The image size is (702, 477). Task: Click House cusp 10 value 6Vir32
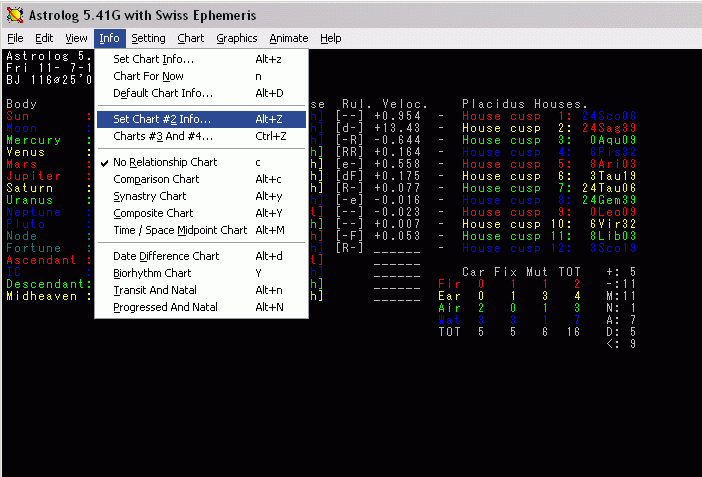pyautogui.click(x=613, y=224)
